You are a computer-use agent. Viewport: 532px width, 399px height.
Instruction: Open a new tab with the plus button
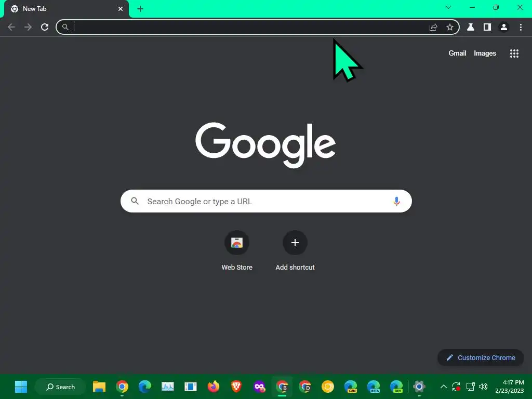[x=140, y=9]
